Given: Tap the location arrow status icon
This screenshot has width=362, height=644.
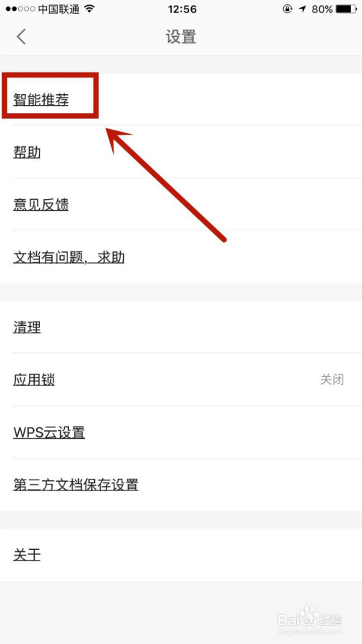Looking at the screenshot, I should (x=302, y=9).
